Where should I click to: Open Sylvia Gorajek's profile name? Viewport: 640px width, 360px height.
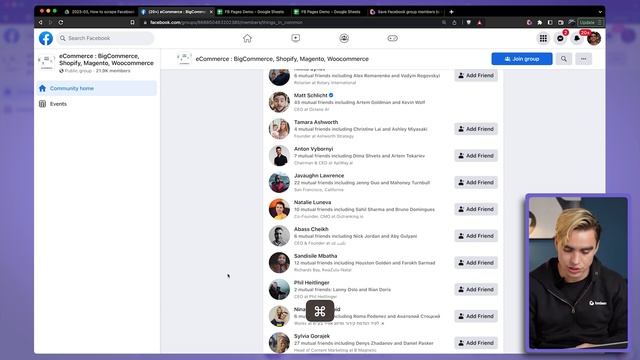(312, 336)
